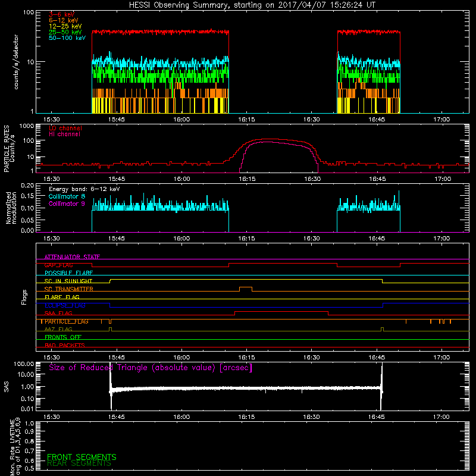The image size is (476, 476).
Task: Select the SAA_FLAG label
Action: pos(58,313)
